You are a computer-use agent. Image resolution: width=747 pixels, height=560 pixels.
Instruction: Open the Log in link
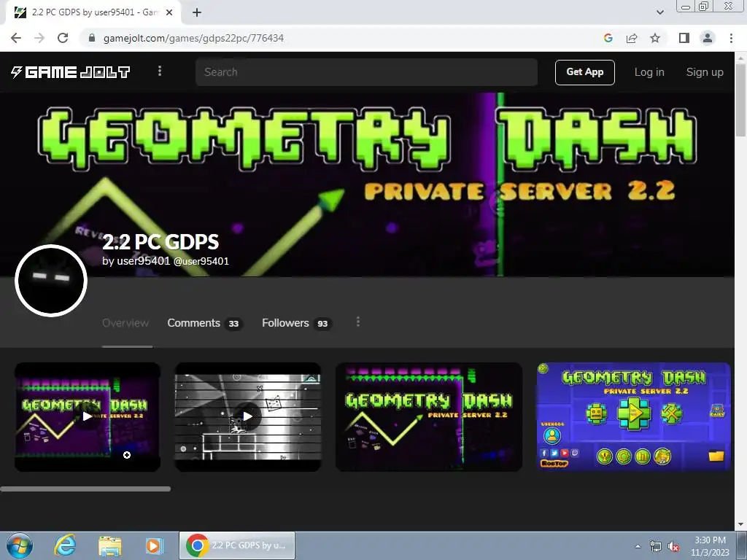pos(649,72)
